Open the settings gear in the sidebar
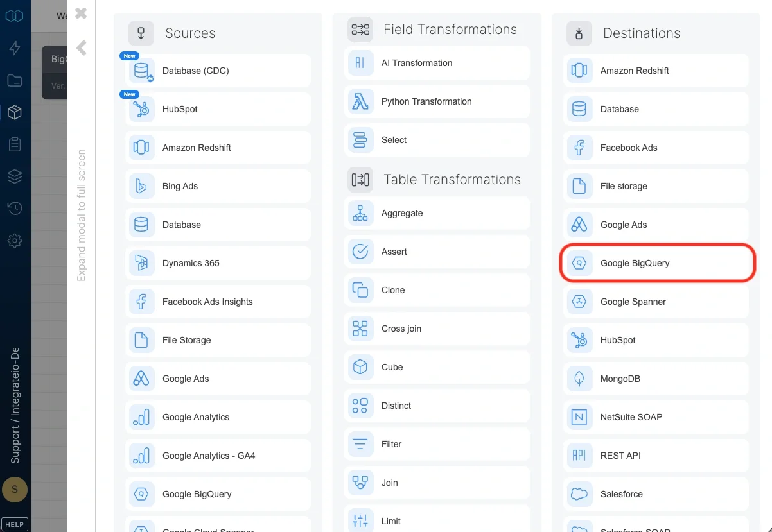 coord(14,241)
